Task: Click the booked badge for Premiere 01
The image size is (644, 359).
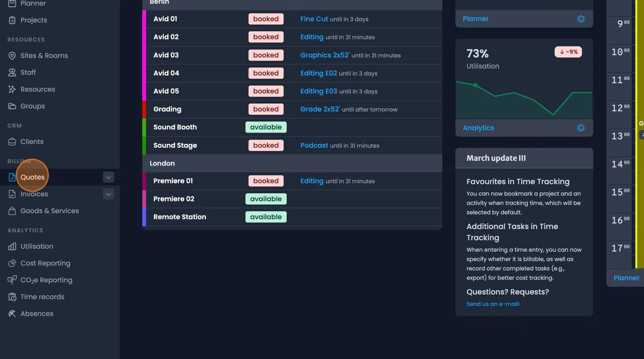Action: [x=266, y=180]
